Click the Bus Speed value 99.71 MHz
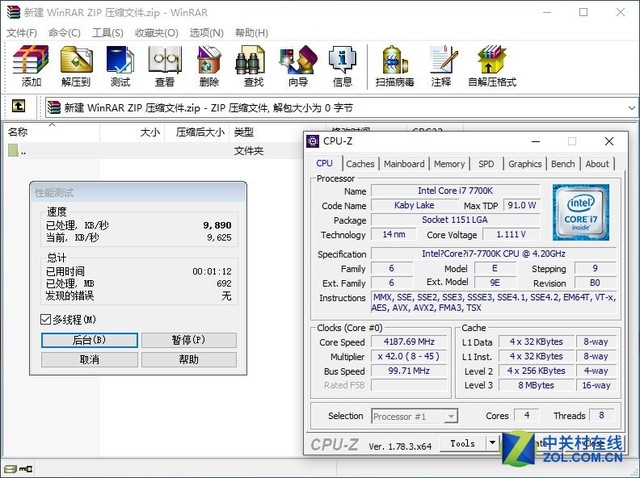Viewport: 640px width, 478px height. 409,371
